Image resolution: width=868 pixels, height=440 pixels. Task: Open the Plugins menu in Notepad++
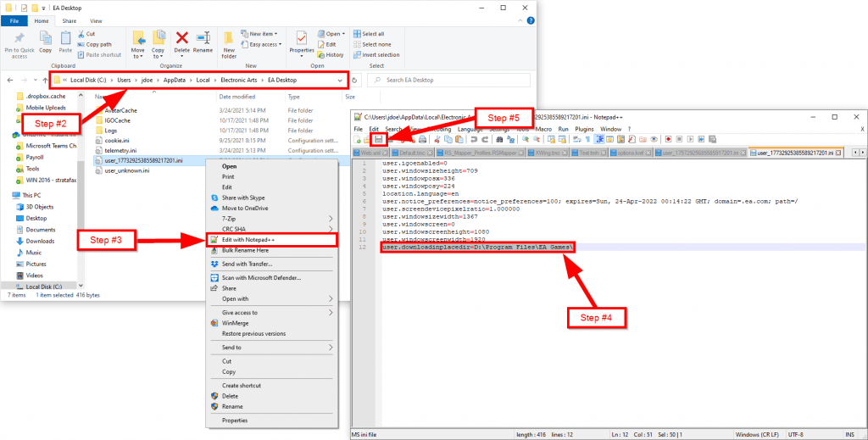[x=584, y=129]
